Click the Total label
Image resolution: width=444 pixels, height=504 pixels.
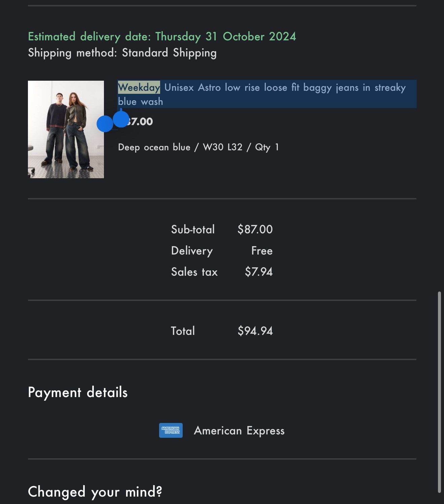[x=183, y=331]
